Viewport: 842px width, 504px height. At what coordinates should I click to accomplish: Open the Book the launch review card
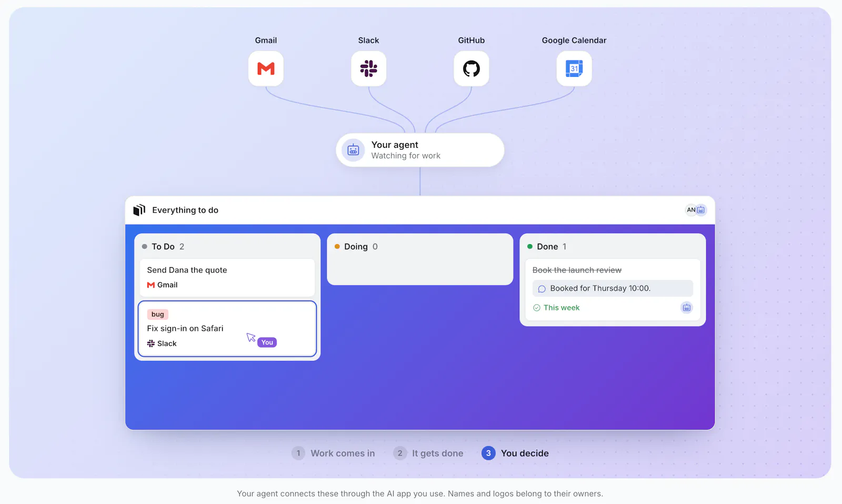(x=613, y=289)
